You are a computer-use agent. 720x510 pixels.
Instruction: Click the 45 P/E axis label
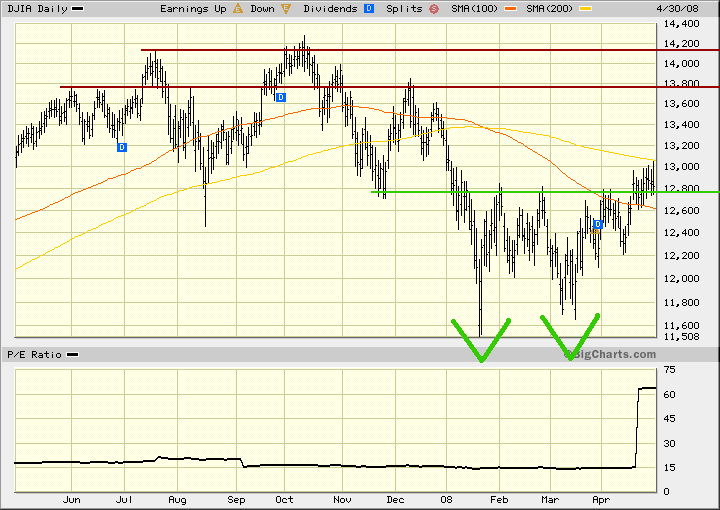(x=669, y=419)
